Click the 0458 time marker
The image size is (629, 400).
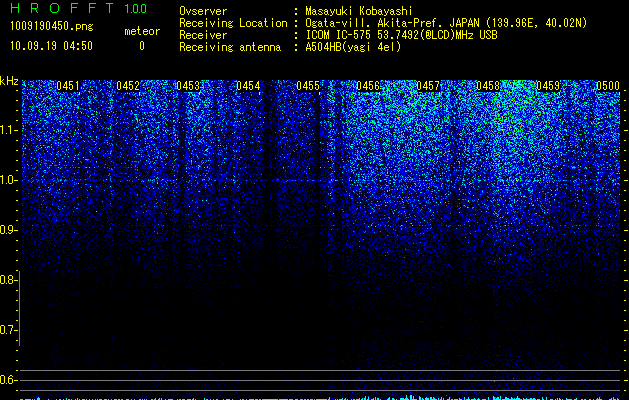coord(488,86)
